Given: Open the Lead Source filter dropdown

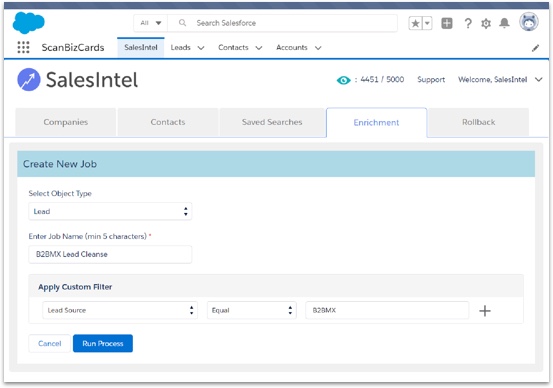Looking at the screenshot, I should tap(120, 310).
